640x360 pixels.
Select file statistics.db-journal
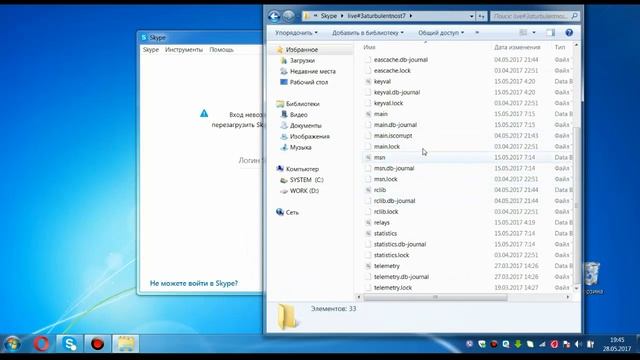point(400,244)
